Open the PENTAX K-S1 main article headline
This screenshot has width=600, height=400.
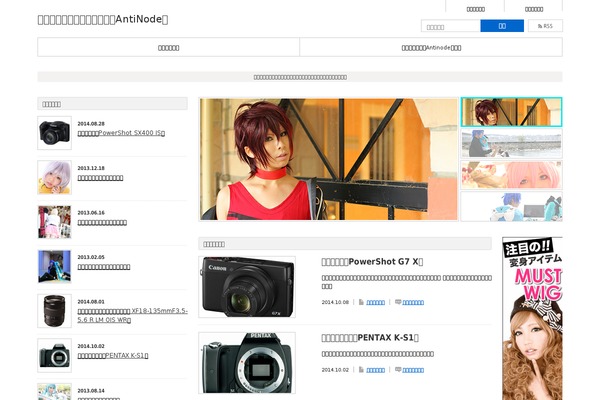[370, 338]
